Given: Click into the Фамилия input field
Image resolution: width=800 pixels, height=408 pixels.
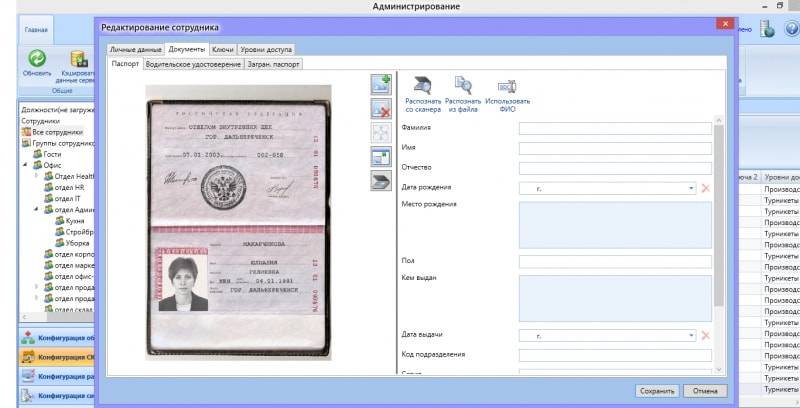Looking at the screenshot, I should point(615,129).
